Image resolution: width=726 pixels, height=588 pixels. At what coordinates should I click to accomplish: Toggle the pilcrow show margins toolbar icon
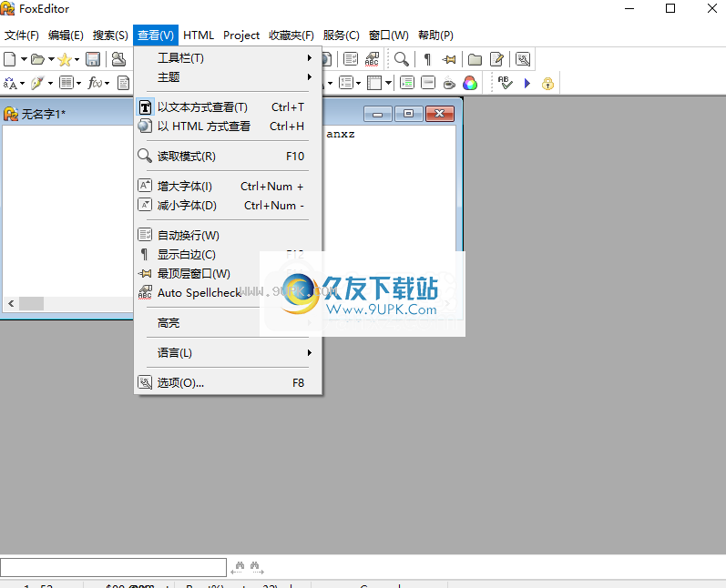(427, 59)
